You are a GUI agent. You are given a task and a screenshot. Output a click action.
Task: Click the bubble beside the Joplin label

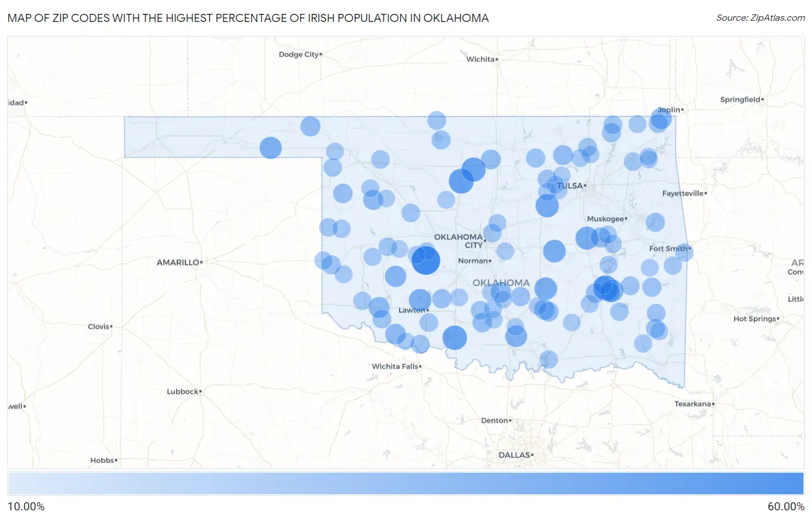tap(660, 120)
